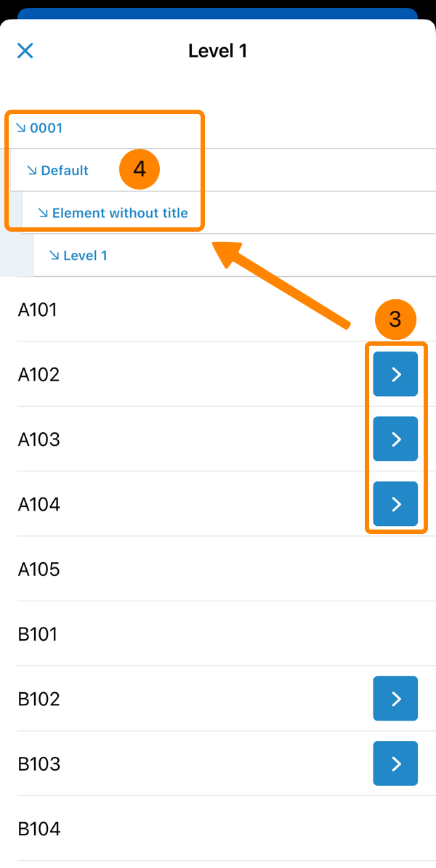Select location A101
This screenshot has width=436, height=868.
click(38, 310)
